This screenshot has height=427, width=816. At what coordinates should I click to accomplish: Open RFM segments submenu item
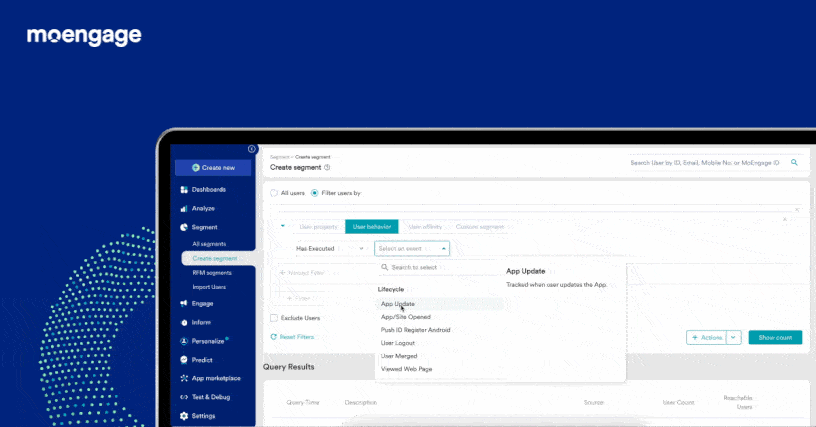pos(212,273)
